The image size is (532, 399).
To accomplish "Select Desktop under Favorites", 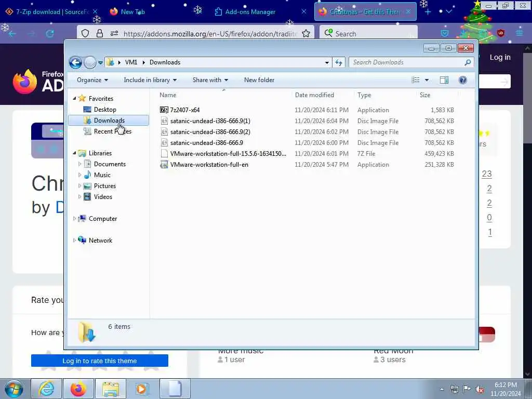I will (x=105, y=110).
